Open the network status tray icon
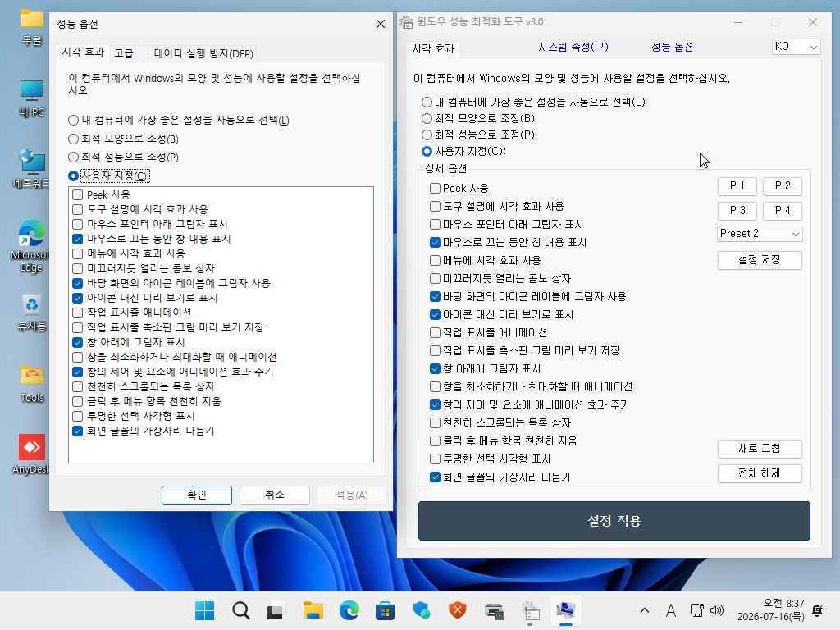 point(697,610)
